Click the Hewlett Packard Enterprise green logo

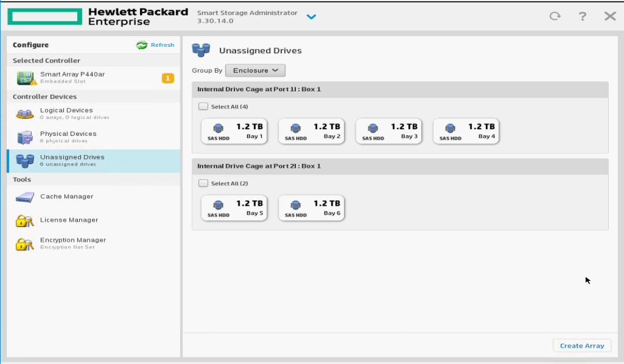coord(45,17)
